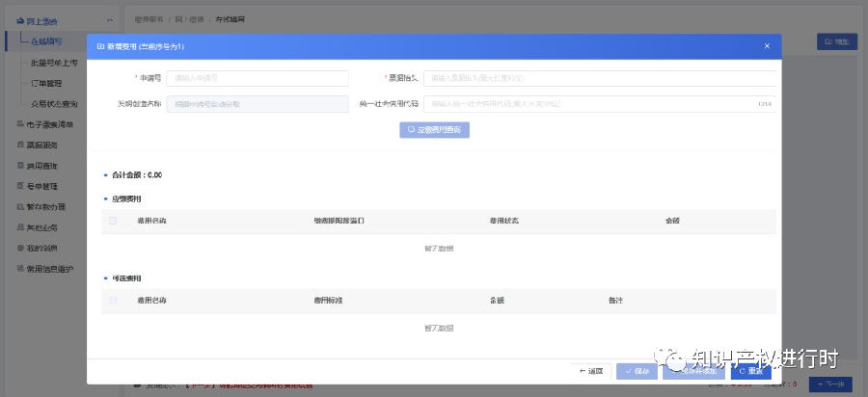Click the 其他业务 sidebar icon
This screenshot has height=397, width=868.
pos(20,227)
